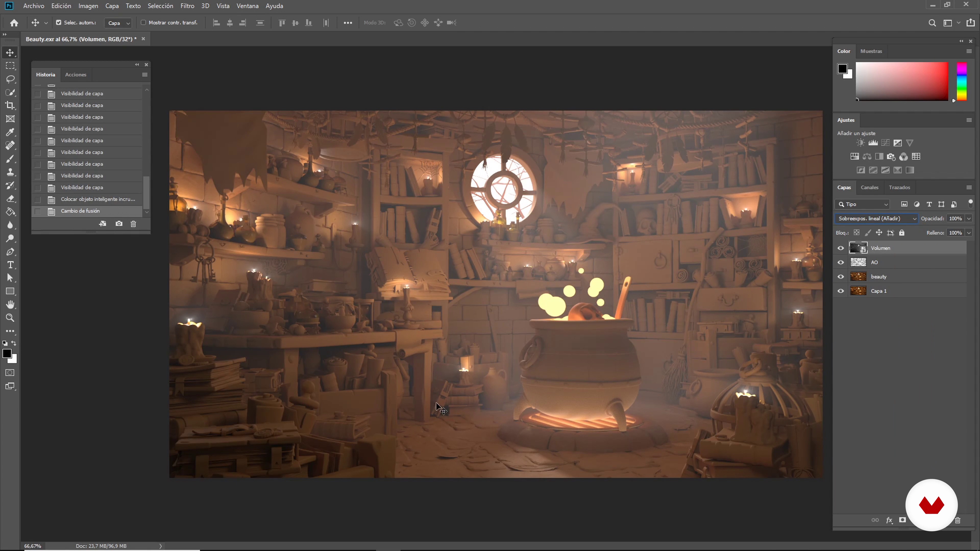Image resolution: width=980 pixels, height=551 pixels.
Task: Click the Home icon in options bar
Action: coord(14,23)
